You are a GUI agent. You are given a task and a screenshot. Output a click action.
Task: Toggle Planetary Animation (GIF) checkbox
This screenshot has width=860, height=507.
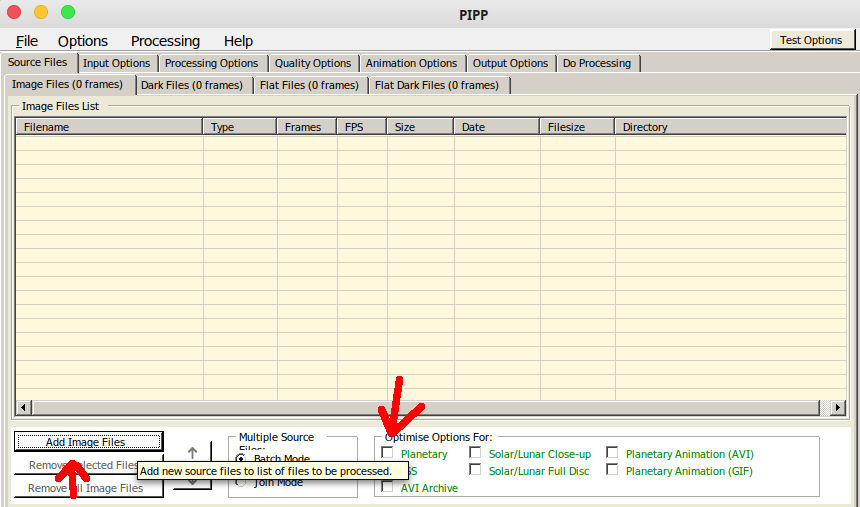612,470
